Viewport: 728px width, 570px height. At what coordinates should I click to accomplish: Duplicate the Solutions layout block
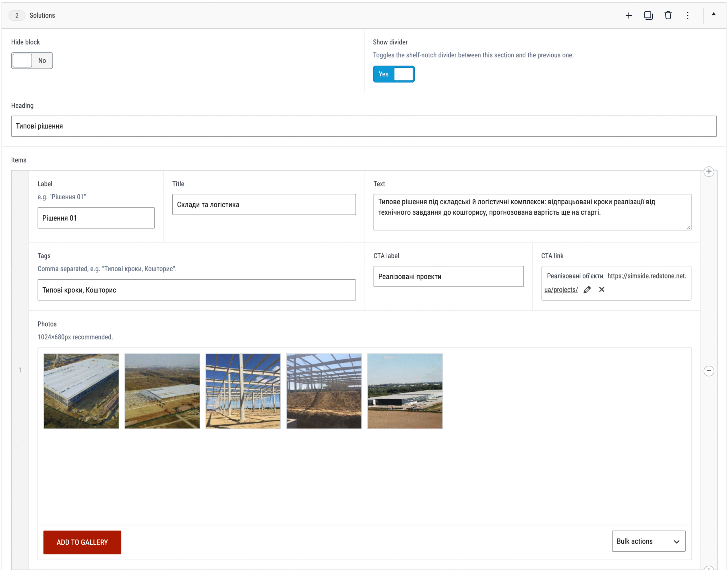point(648,15)
